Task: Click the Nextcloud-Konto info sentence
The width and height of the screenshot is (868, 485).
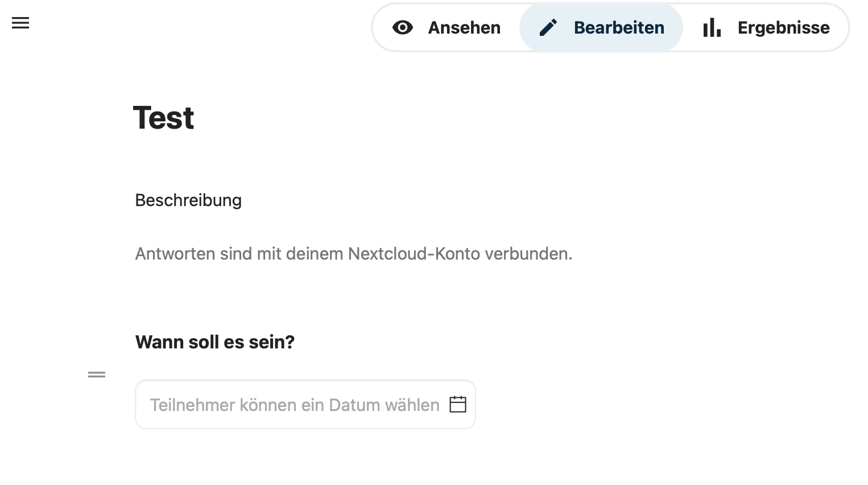Action: (x=353, y=253)
